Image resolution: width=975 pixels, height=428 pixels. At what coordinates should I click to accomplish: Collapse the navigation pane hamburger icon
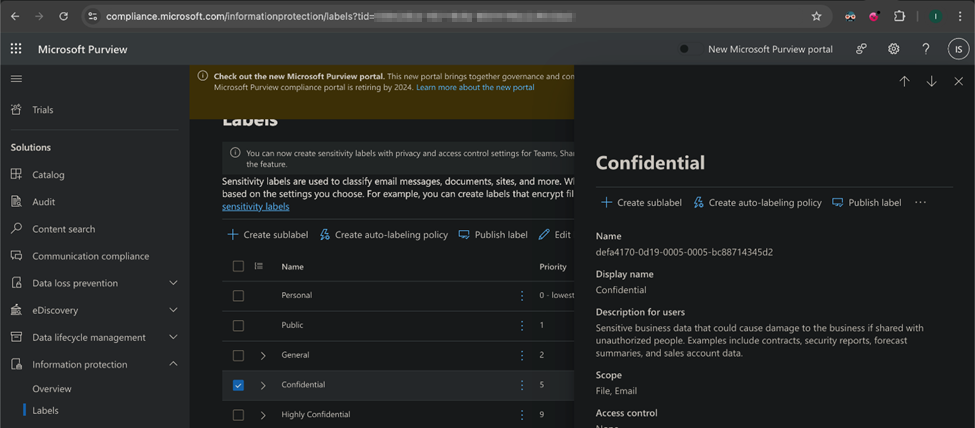coord(16,79)
